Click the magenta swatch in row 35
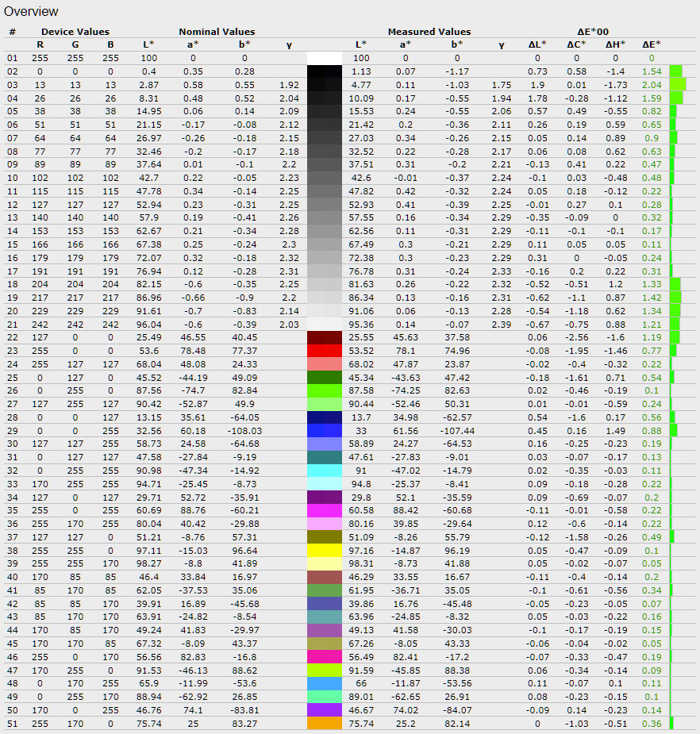Viewport: 700px width, 734px height. (325, 509)
